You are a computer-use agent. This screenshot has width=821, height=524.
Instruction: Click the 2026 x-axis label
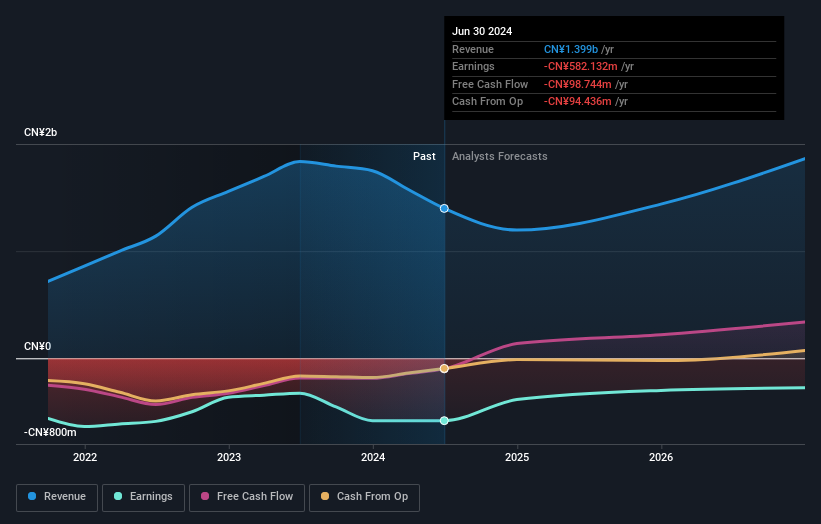coord(661,457)
